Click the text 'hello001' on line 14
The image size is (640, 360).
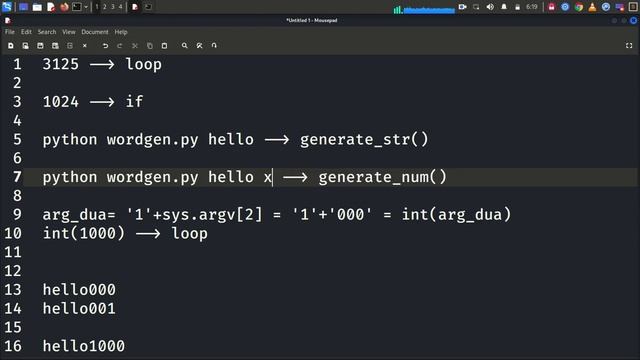click(79, 309)
